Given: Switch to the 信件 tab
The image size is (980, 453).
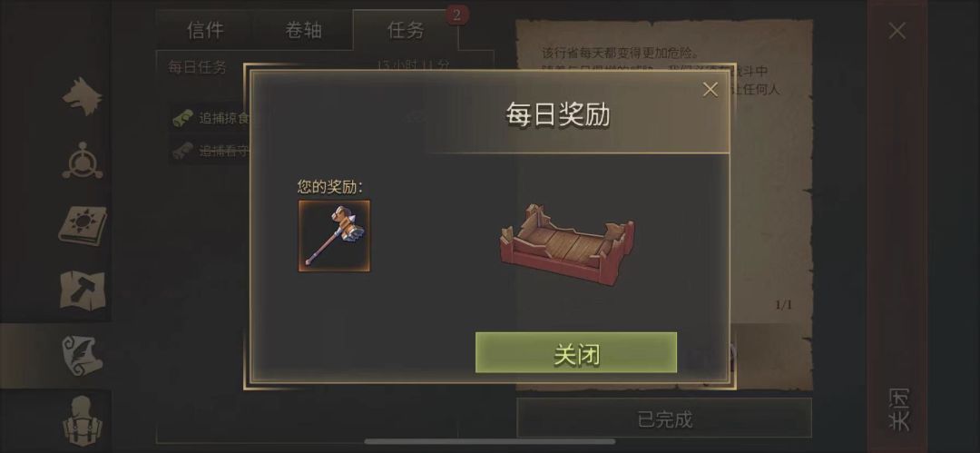Looking at the screenshot, I should [205, 30].
